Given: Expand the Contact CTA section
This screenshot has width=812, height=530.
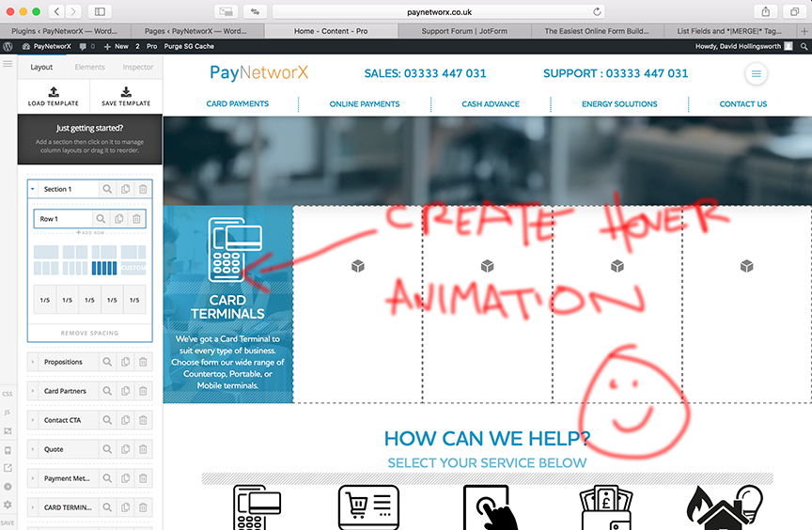Looking at the screenshot, I should [x=33, y=420].
